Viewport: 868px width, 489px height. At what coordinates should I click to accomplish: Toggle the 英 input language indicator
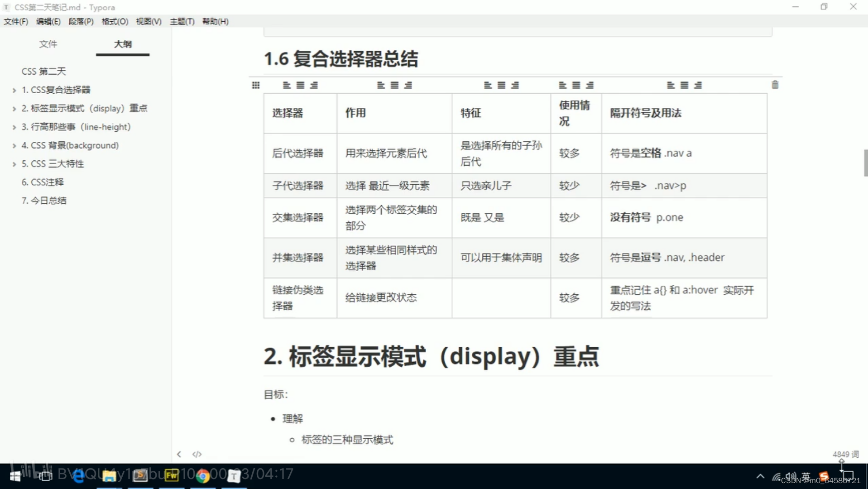(806, 476)
